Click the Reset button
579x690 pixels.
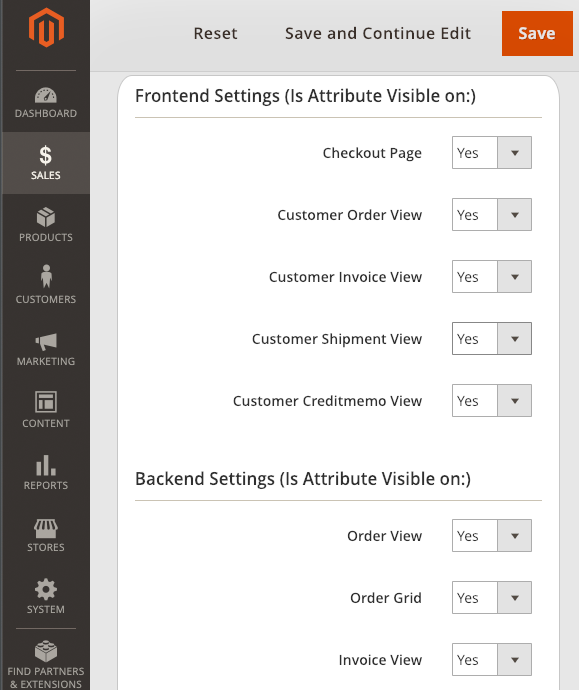point(216,33)
